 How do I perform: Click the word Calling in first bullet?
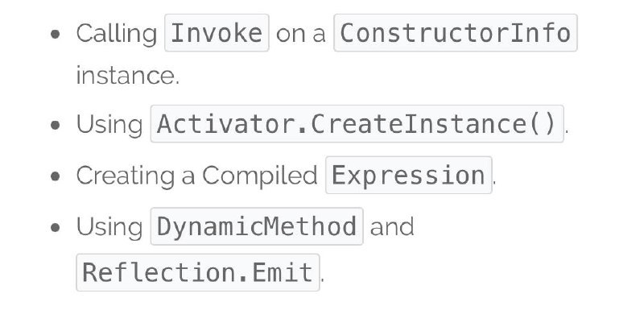[x=117, y=34]
